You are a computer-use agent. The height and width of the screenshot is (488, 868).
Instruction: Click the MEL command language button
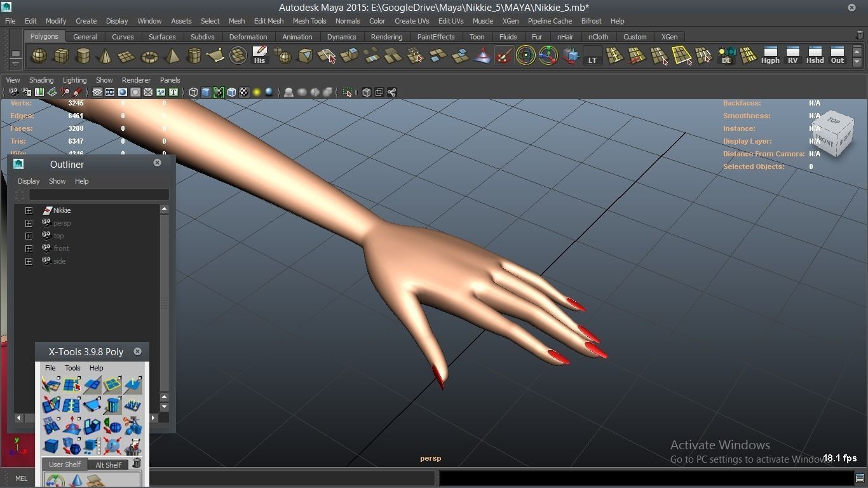pyautogui.click(x=21, y=478)
